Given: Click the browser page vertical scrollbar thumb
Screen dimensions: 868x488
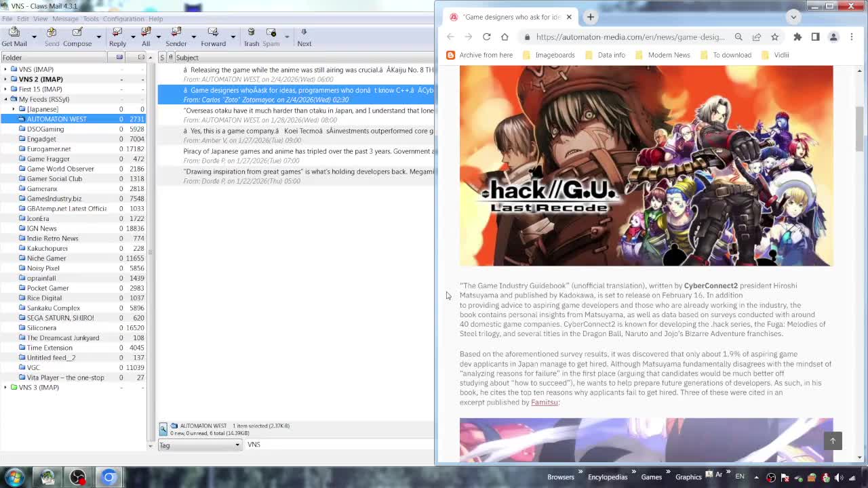Looking at the screenshot, I should pyautogui.click(x=859, y=129).
